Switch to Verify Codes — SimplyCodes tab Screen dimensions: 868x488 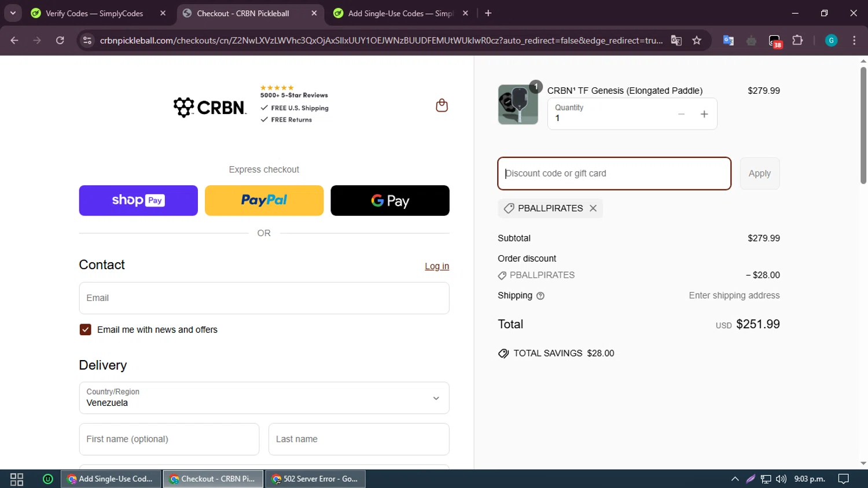[x=94, y=13]
